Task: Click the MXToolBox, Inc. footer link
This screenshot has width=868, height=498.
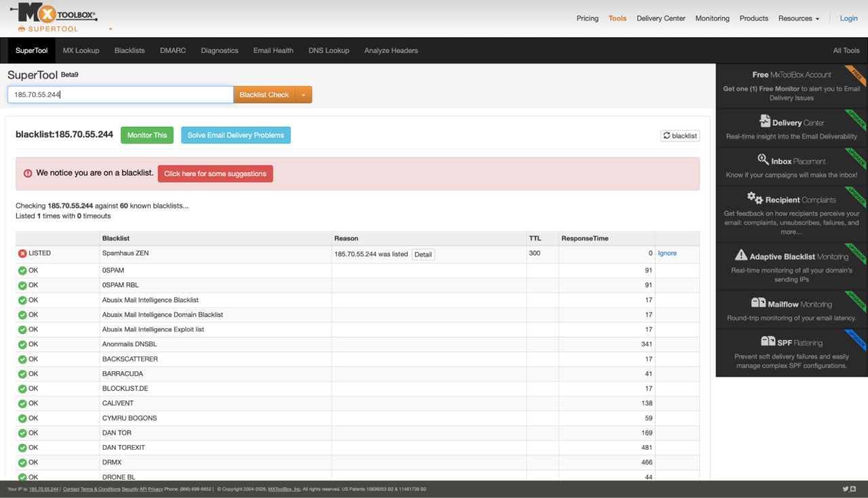Action: pyautogui.click(x=284, y=489)
